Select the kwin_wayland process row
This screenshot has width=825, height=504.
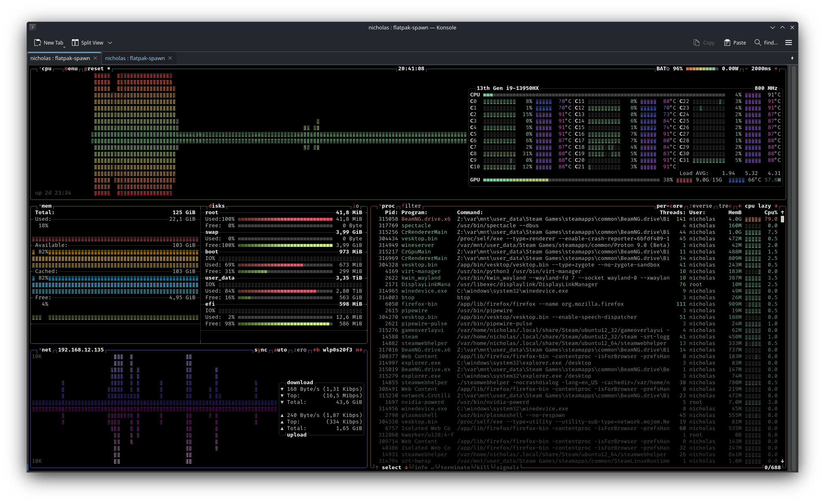pos(578,278)
